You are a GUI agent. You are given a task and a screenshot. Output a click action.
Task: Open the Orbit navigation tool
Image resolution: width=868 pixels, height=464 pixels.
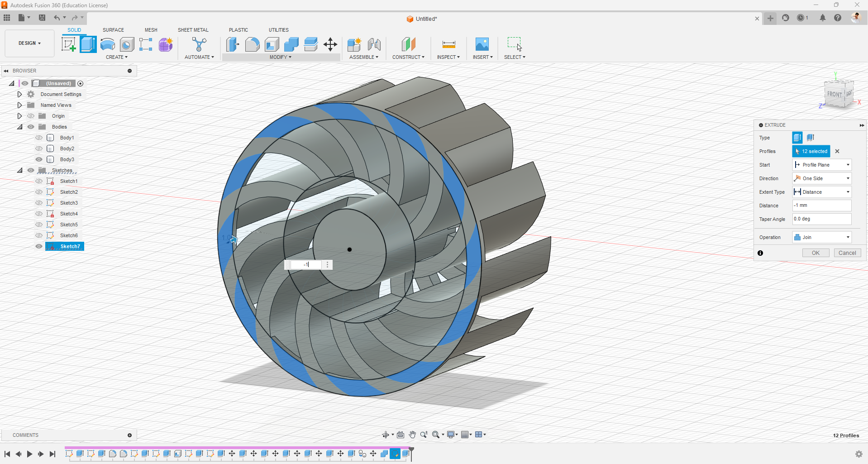(x=386, y=435)
